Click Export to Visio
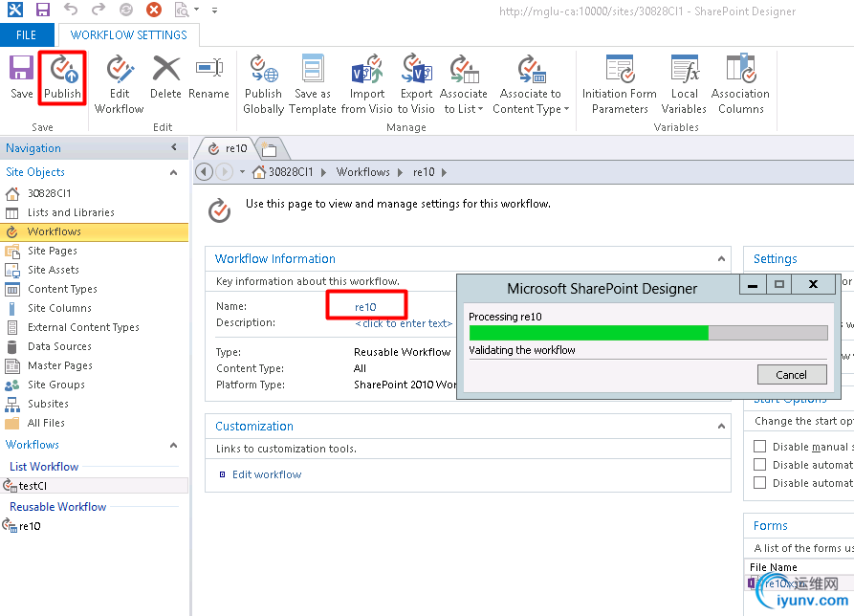This screenshot has width=854, height=616. (x=416, y=84)
